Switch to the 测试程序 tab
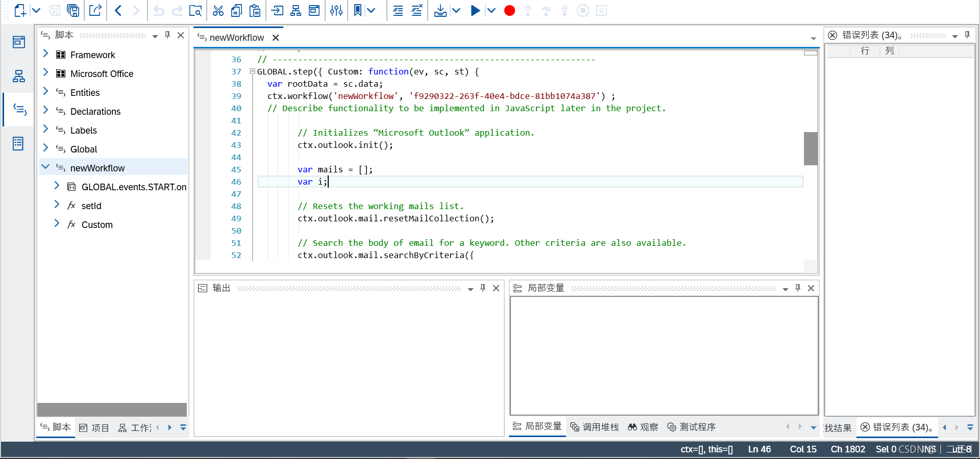Image resolution: width=980 pixels, height=459 pixels. (692, 427)
